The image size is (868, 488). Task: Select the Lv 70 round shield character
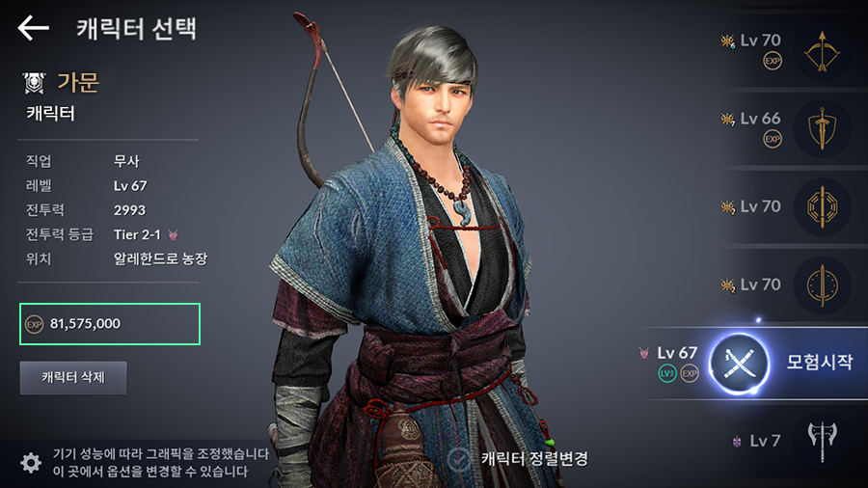click(822, 285)
